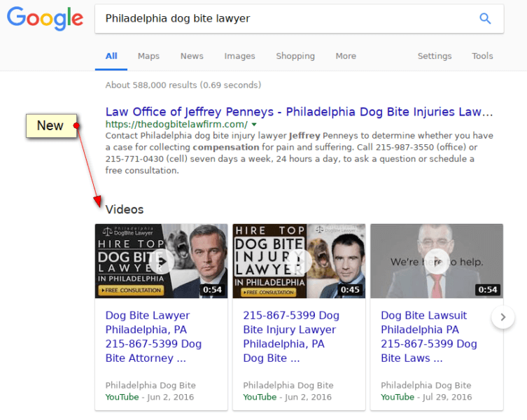
Task: Click YouTube - Jun 2, 2016 under first video
Action: (x=150, y=397)
